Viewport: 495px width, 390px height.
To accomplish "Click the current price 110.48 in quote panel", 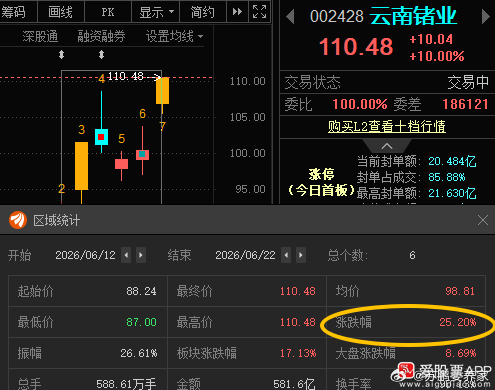I will point(356,46).
